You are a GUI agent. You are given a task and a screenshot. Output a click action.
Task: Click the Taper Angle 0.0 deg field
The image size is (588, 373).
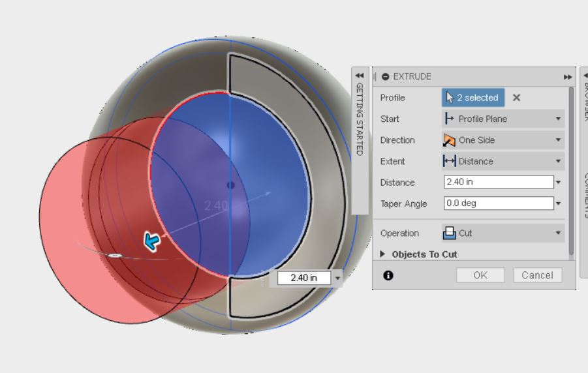coord(499,203)
